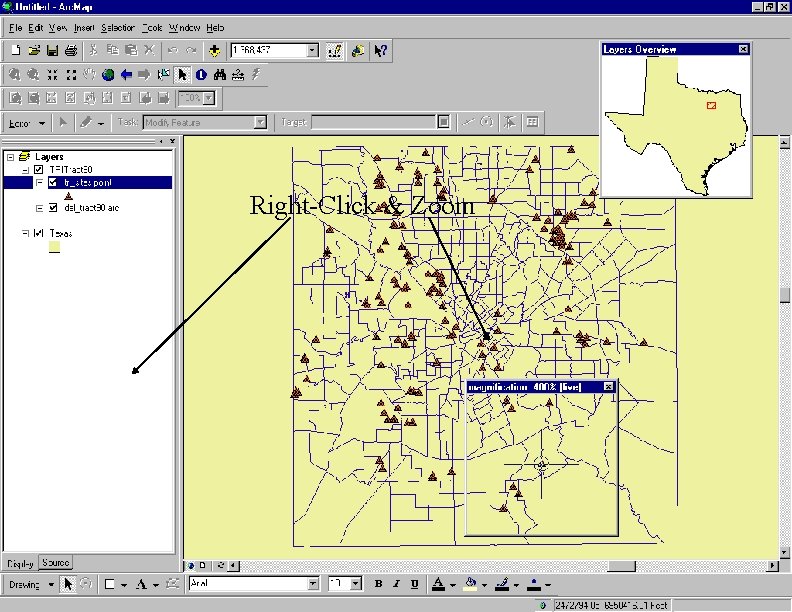Open Find with the binoculars icon
Image resolution: width=792 pixels, height=612 pixels.
point(219,75)
